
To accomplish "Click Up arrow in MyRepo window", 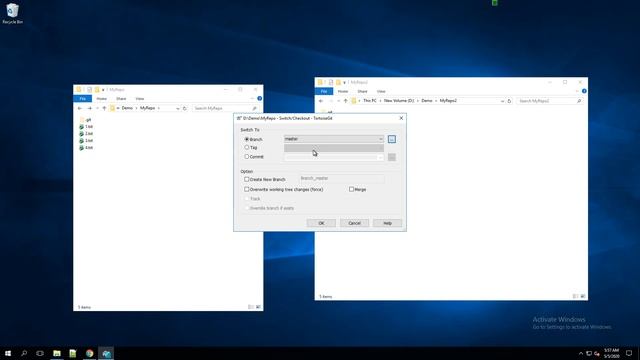I will click(104, 108).
